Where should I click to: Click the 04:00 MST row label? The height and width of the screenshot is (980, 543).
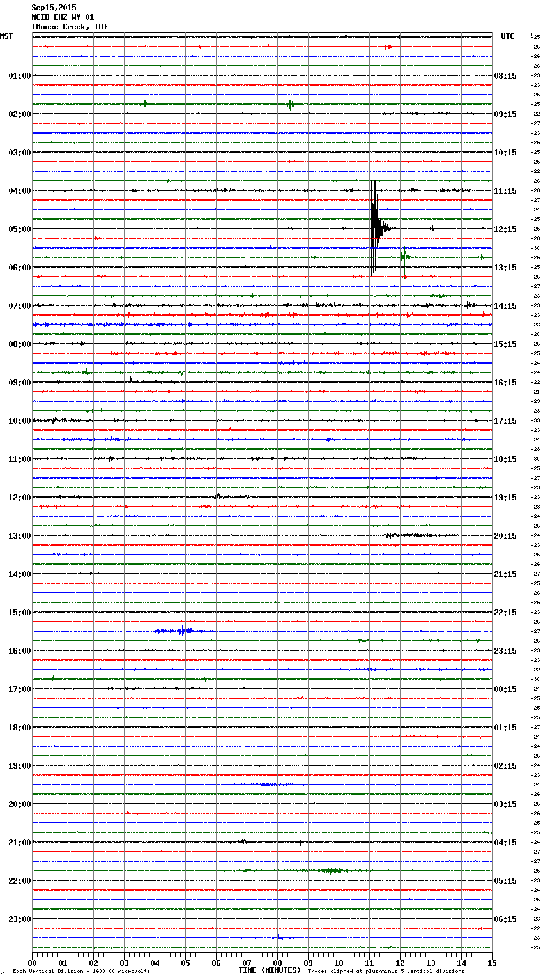tap(19, 191)
